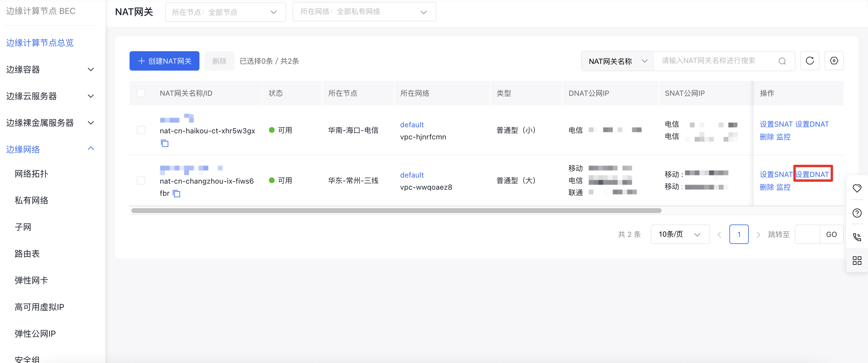This screenshot has height=363, width=868.
Task: Click 监控 link for changzhou gateway
Action: (783, 187)
